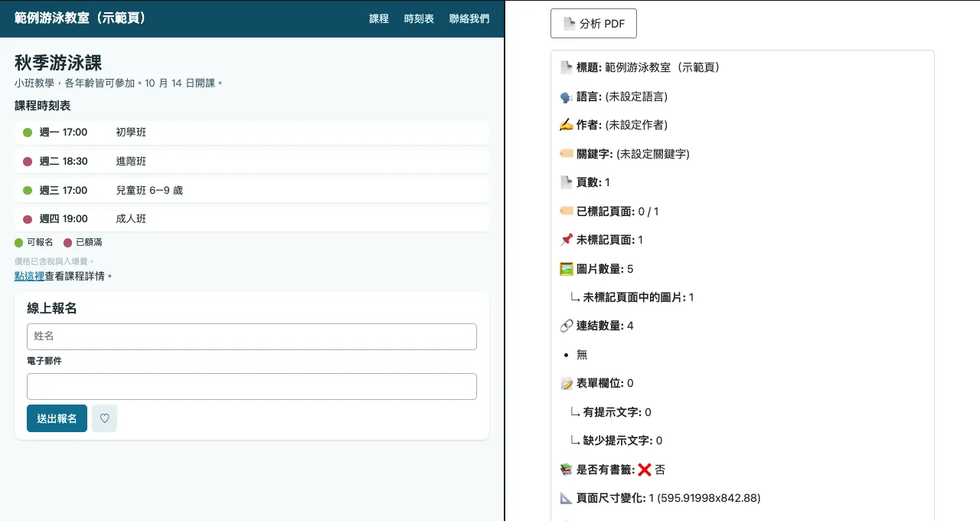
Task: Click the speaking head icon beside 語言
Action: [x=567, y=97]
